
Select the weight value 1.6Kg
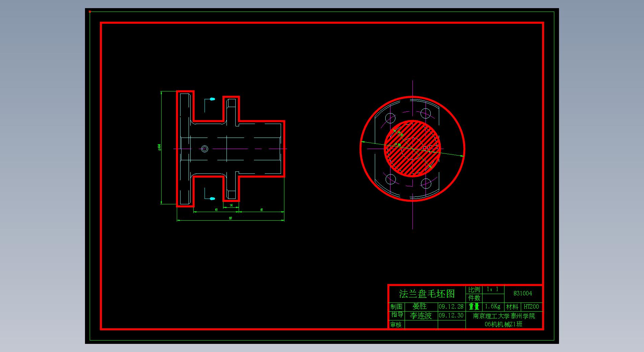tap(492, 306)
